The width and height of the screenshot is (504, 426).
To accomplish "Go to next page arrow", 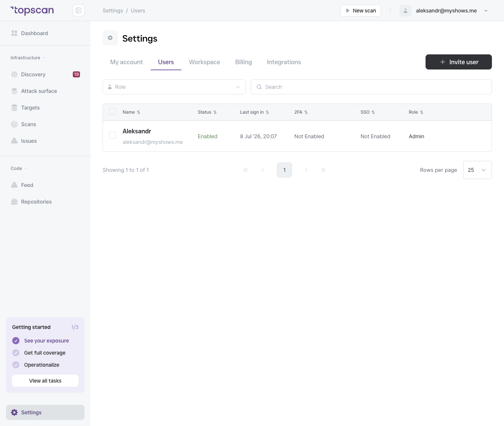I will [x=306, y=170].
